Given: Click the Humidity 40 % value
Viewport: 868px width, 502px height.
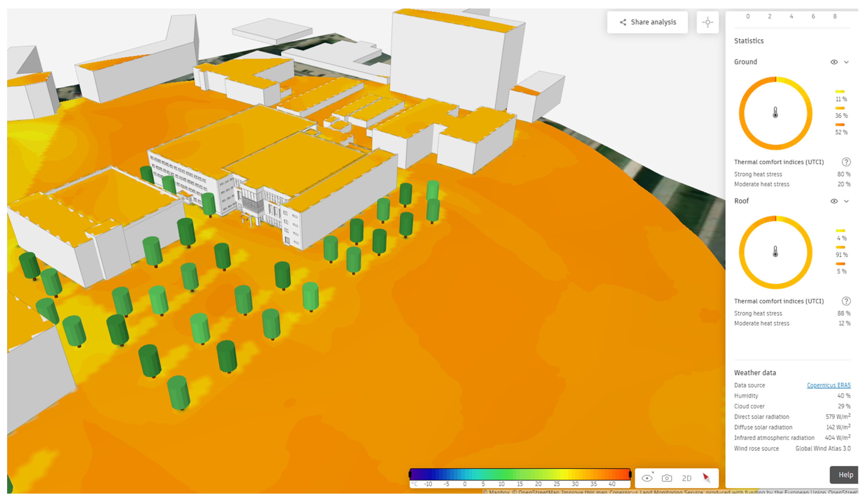Looking at the screenshot, I should [x=844, y=396].
